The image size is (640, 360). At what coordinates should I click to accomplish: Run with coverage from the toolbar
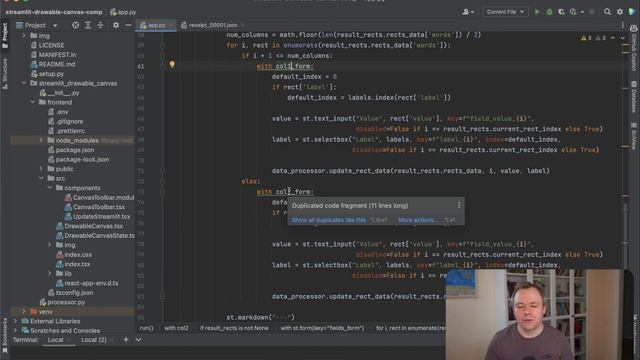click(x=562, y=12)
